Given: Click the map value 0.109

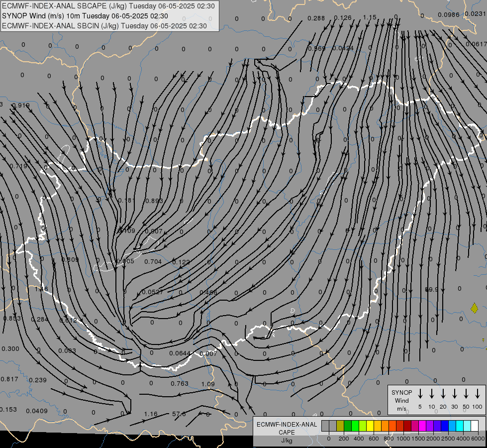Looking at the screenshot, I should [x=127, y=230].
